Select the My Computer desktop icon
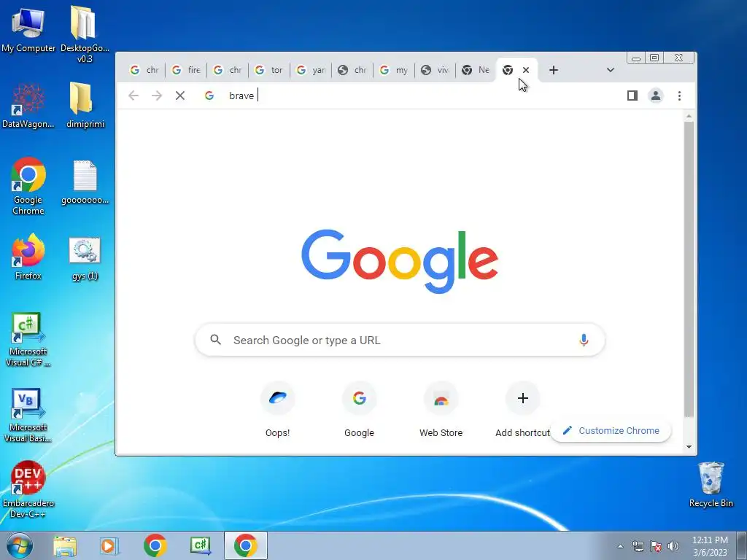 (28, 30)
